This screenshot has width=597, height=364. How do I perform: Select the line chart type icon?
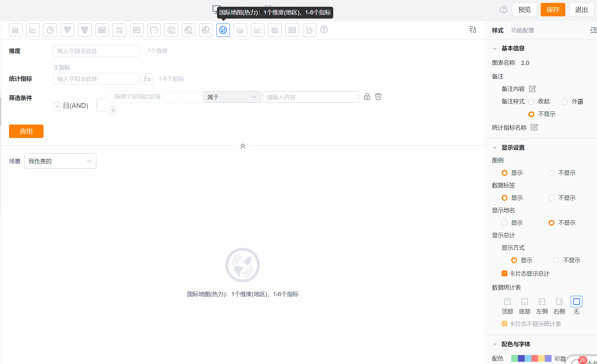(33, 30)
